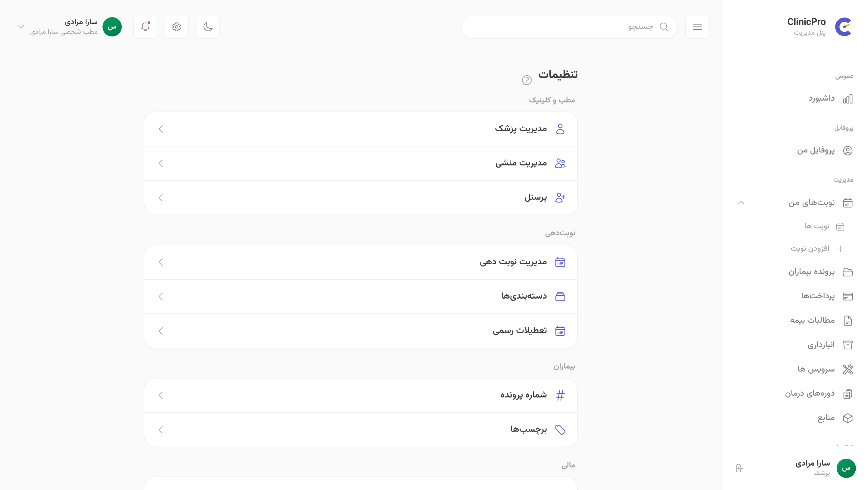Click the payments credit card icon

848,296
